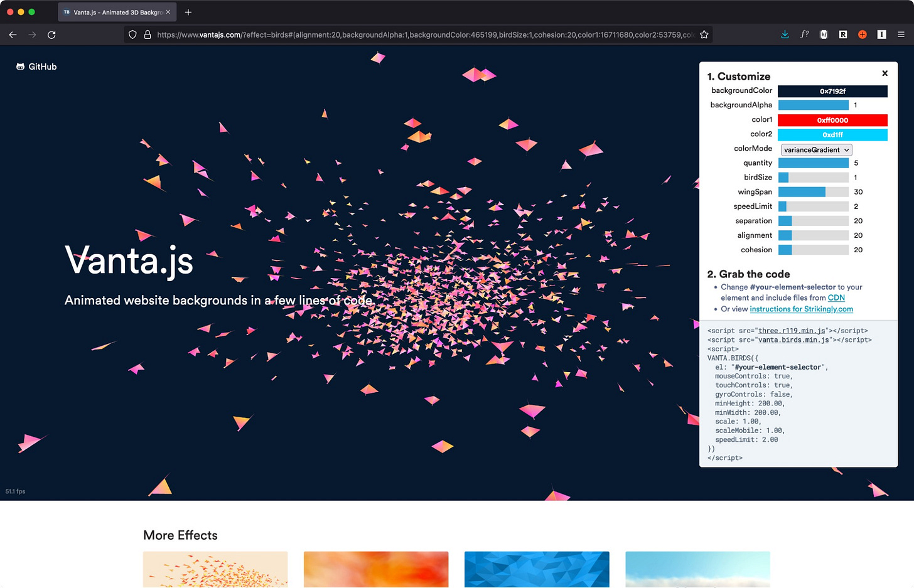Click the I extension icon
The image size is (914, 588).
point(881,35)
